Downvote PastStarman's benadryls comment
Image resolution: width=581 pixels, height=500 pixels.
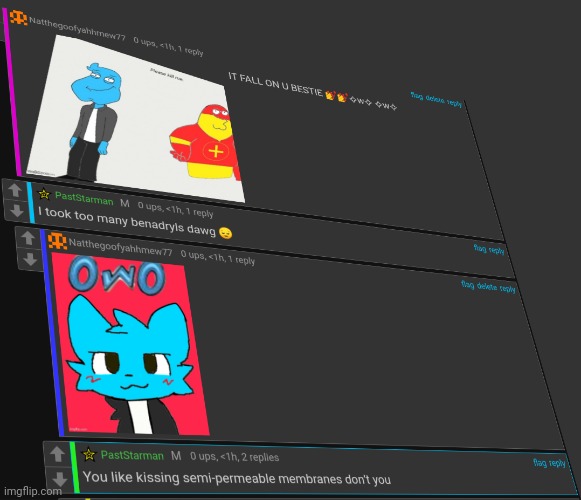tap(16, 211)
